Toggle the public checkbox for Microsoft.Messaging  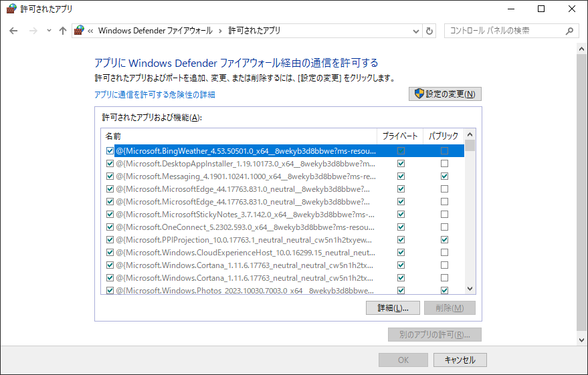[444, 176]
